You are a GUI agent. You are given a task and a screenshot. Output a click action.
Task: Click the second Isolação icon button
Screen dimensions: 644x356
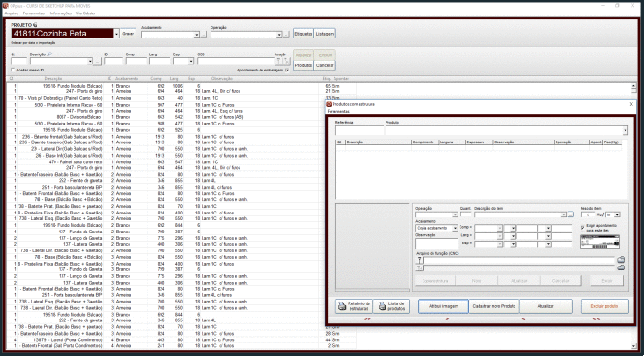tap(286, 62)
